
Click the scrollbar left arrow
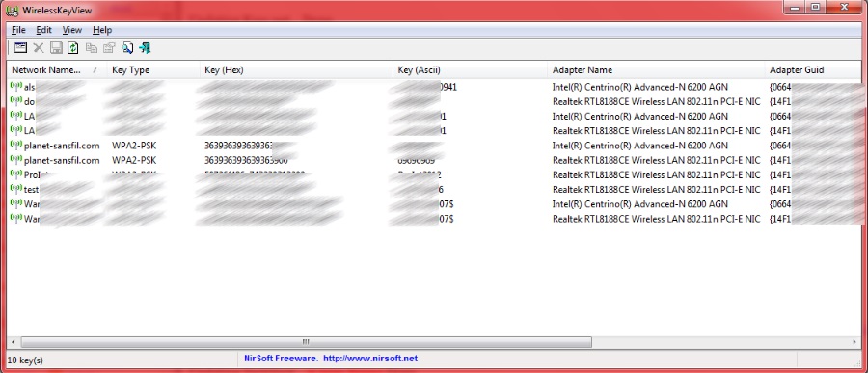13,342
